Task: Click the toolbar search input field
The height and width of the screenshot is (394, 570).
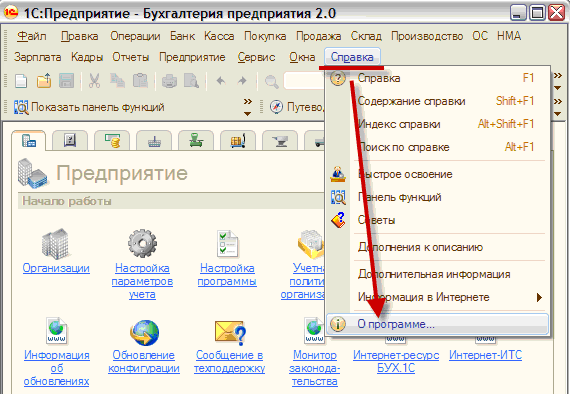Action: click(x=304, y=81)
